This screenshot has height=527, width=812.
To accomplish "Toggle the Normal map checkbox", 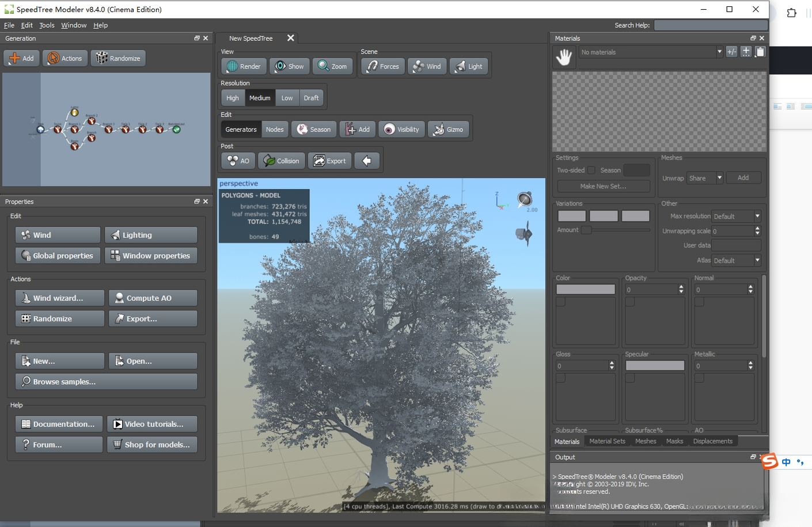I will click(x=699, y=302).
